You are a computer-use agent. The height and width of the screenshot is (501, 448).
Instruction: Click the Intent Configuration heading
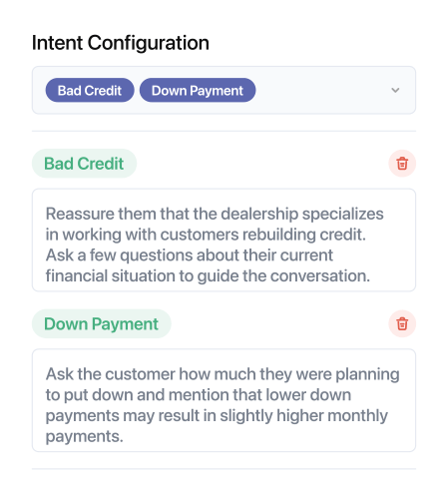121,43
